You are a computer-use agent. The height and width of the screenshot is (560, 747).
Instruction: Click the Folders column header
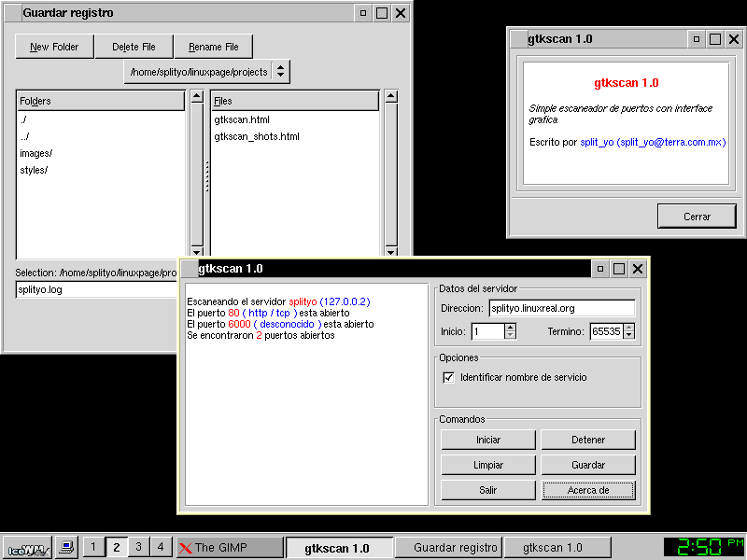tap(101, 101)
